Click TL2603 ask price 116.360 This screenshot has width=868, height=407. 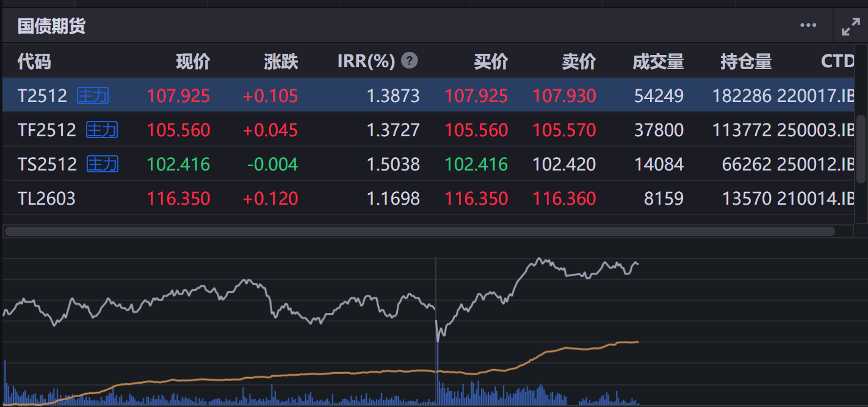[x=564, y=199]
